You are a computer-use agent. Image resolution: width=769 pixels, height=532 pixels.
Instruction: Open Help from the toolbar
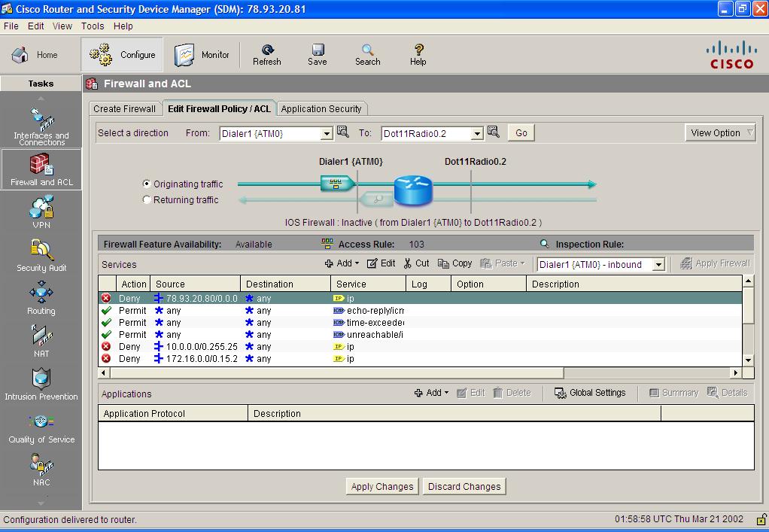(x=418, y=54)
